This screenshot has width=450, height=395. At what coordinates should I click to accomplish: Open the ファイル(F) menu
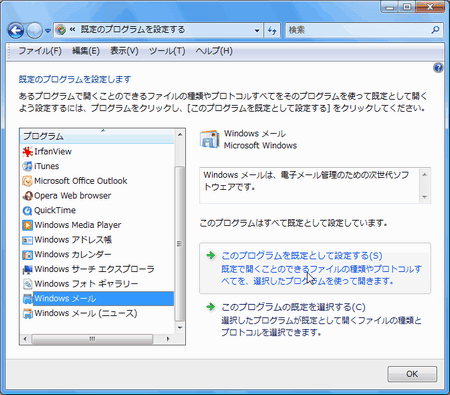click(x=40, y=51)
